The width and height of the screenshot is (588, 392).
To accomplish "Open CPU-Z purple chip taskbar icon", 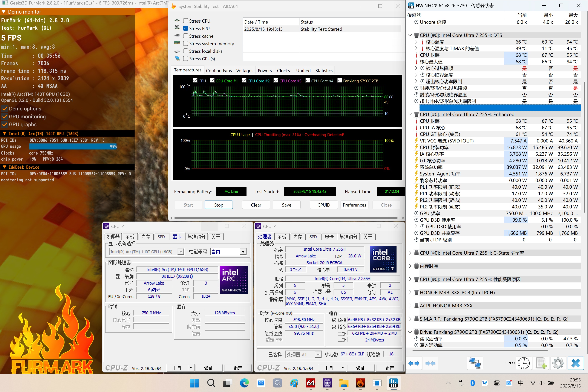I will [327, 383].
